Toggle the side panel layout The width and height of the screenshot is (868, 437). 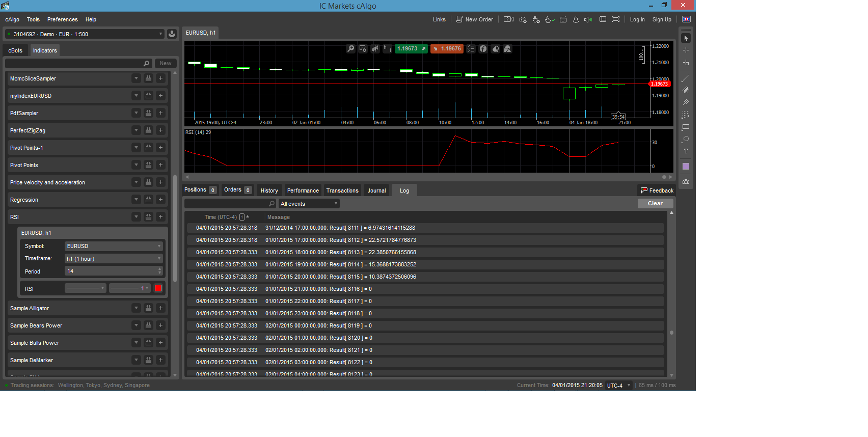(x=603, y=19)
